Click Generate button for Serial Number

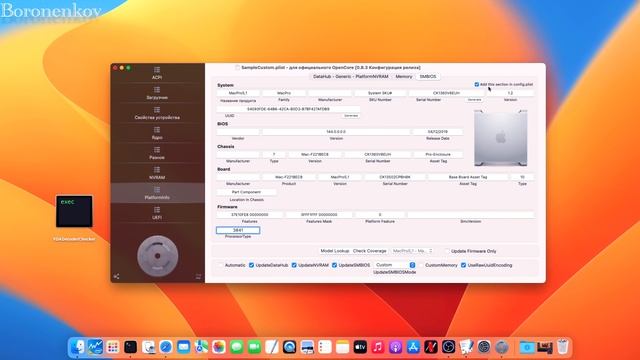tap(474, 100)
